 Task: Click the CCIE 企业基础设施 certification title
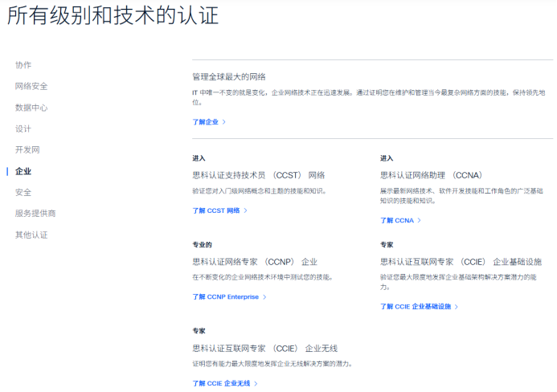461,262
